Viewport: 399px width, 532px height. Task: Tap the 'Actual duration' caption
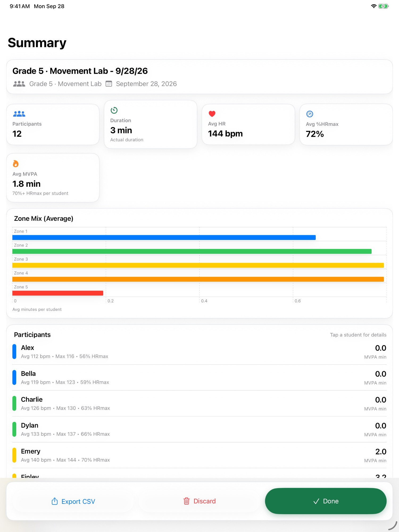coord(127,140)
